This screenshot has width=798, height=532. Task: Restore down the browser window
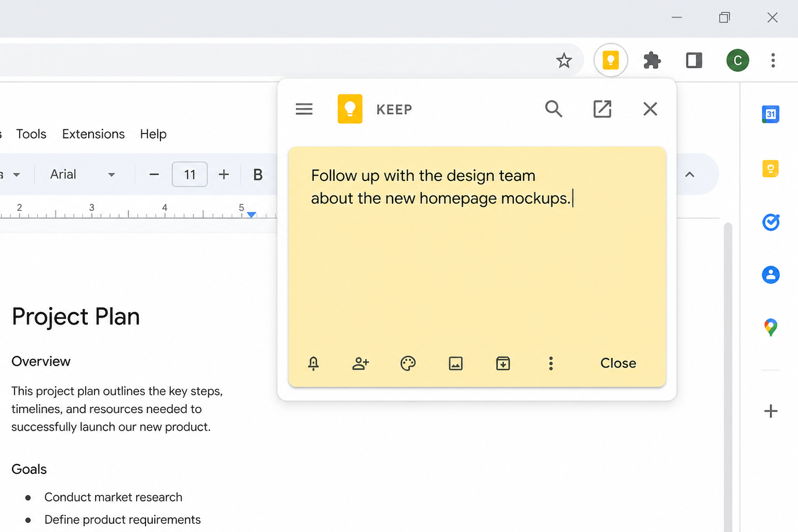(x=724, y=18)
